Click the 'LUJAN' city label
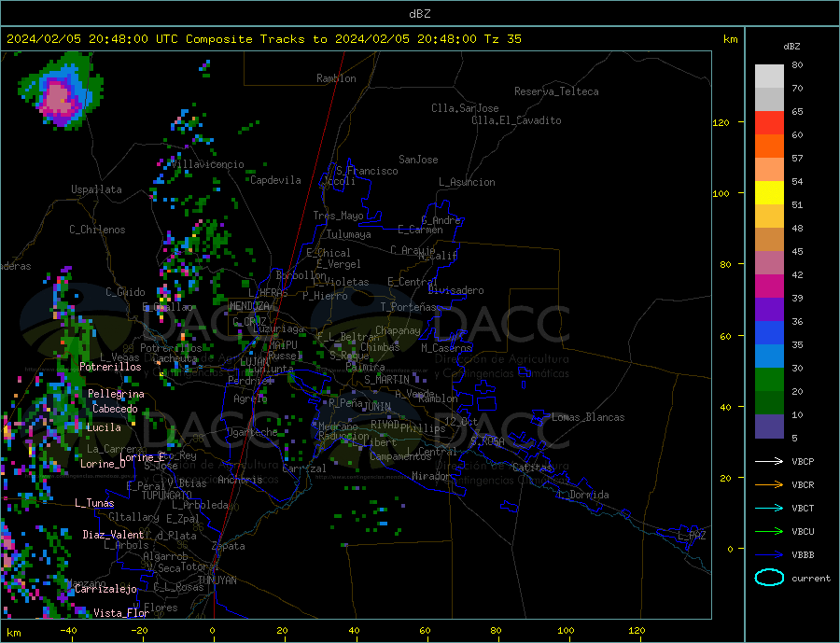Screen dimensions: 840x643 tap(255, 362)
